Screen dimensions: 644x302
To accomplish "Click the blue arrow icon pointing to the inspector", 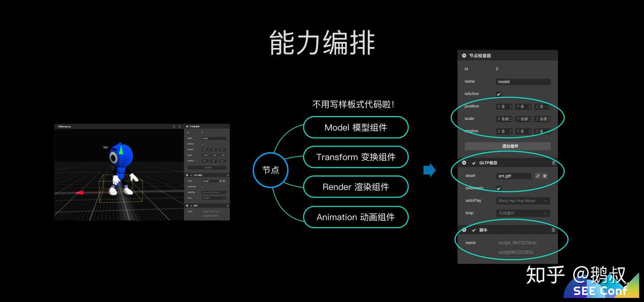I will coord(430,170).
